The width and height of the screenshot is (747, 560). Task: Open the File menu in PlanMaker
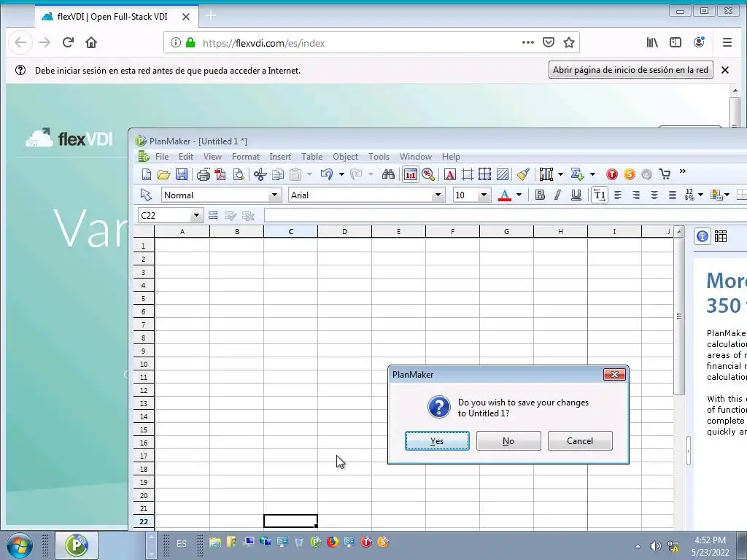click(x=162, y=157)
